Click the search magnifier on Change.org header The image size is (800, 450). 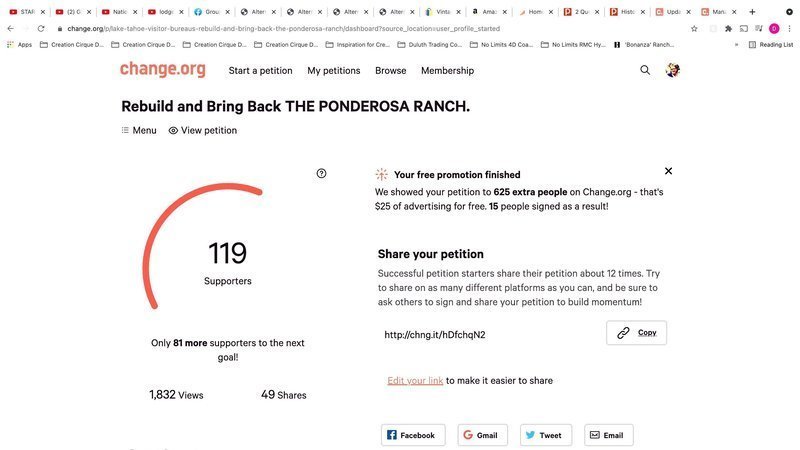pyautogui.click(x=645, y=70)
